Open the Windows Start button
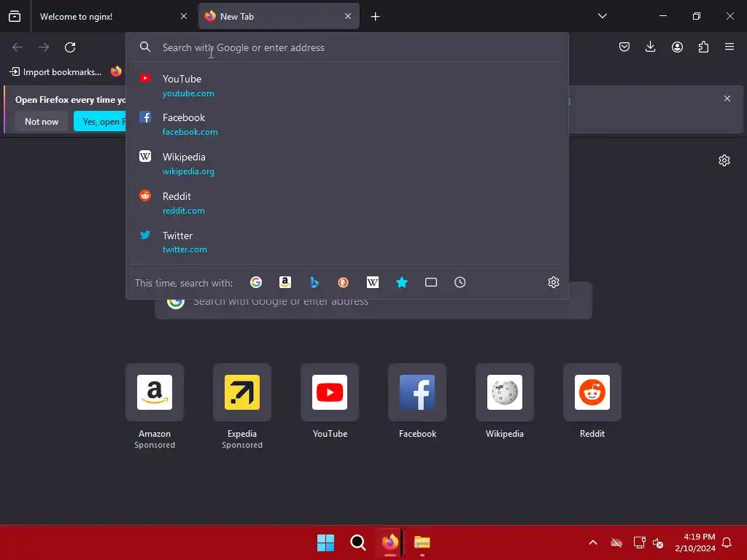 326,542
